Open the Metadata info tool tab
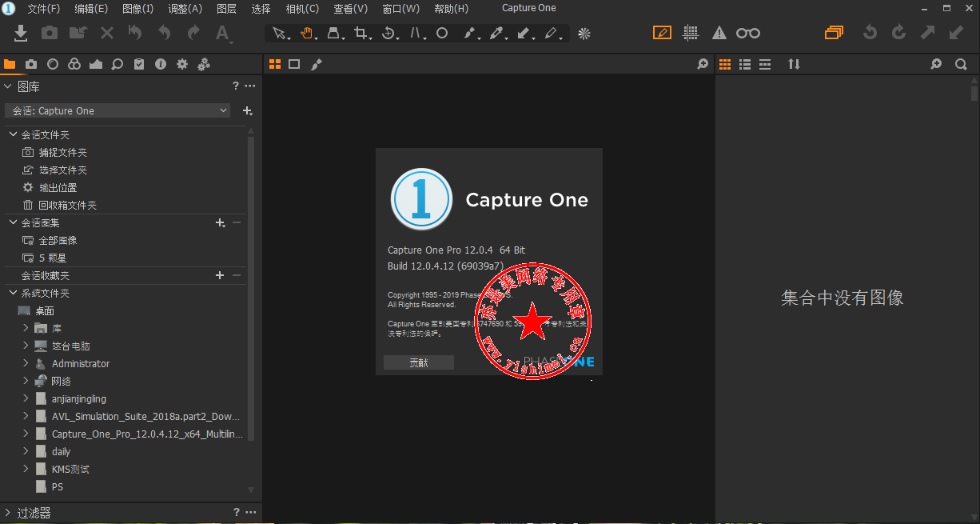This screenshot has width=980, height=524. [x=161, y=64]
